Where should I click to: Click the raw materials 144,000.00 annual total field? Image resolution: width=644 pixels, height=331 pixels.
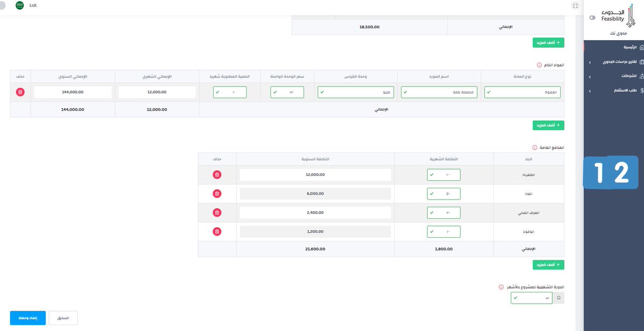coord(73,92)
